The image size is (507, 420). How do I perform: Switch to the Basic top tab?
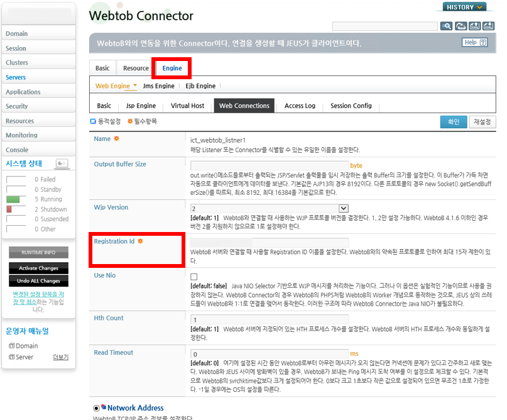pos(102,69)
